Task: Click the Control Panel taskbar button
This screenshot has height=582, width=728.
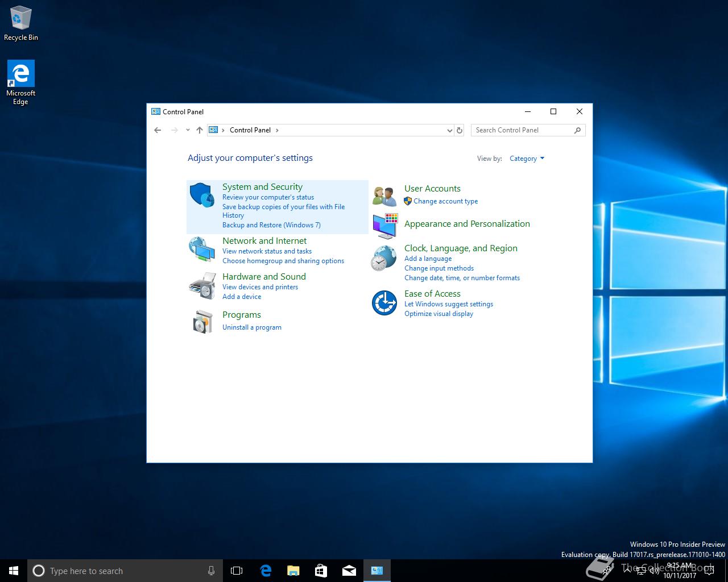Action: coord(377,571)
